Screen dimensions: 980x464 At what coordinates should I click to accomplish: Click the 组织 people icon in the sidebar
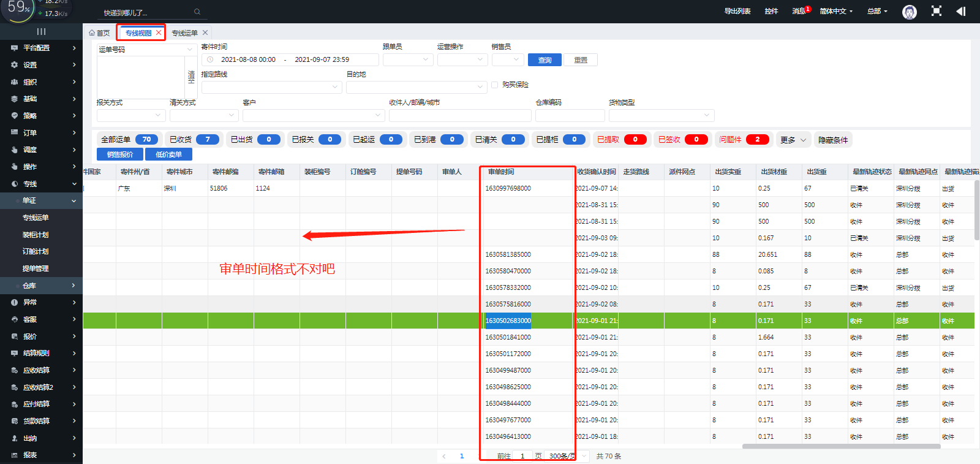[15, 82]
